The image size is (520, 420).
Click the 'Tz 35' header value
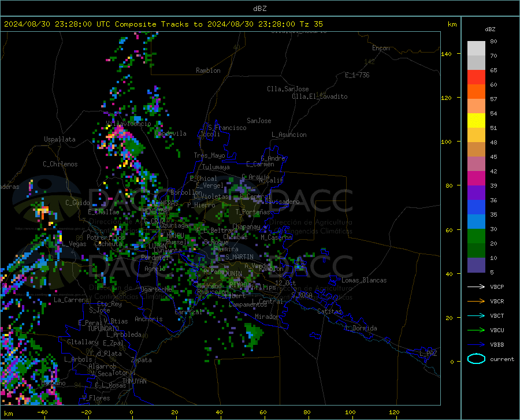pyautogui.click(x=311, y=24)
